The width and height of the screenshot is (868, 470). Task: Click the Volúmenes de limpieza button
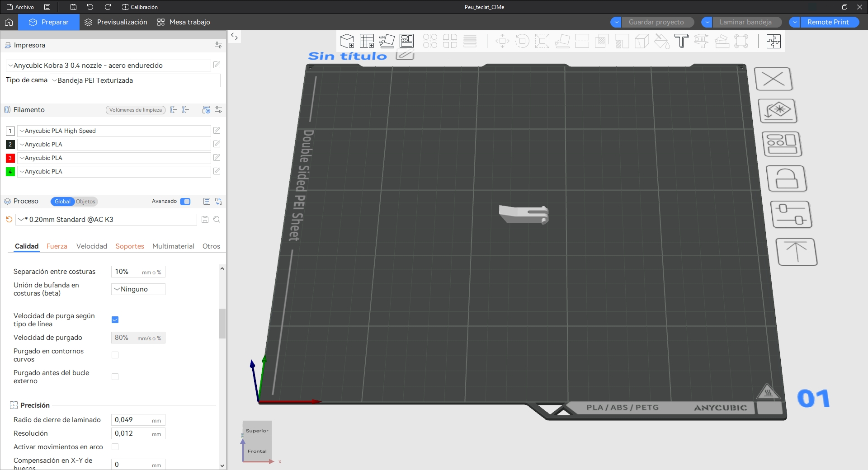point(135,110)
